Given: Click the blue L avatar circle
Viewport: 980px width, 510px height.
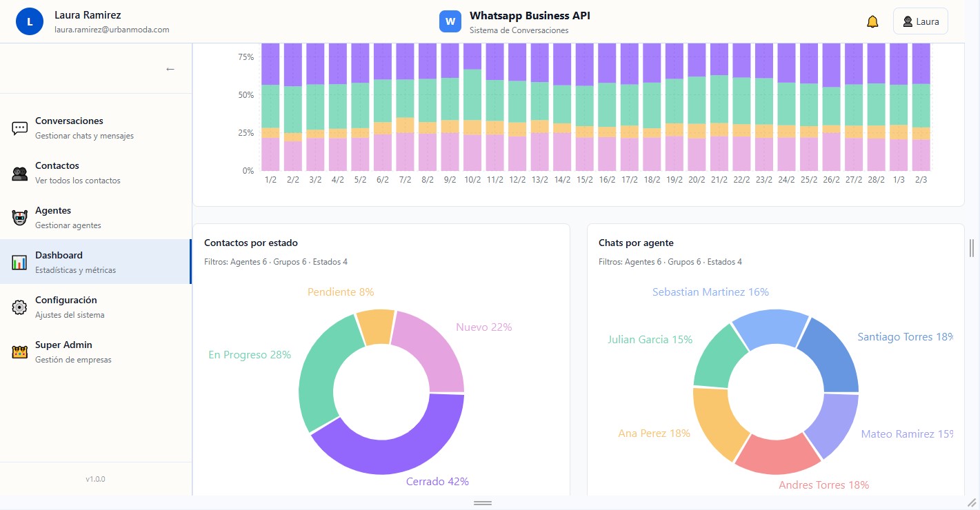Looking at the screenshot, I should tap(29, 21).
